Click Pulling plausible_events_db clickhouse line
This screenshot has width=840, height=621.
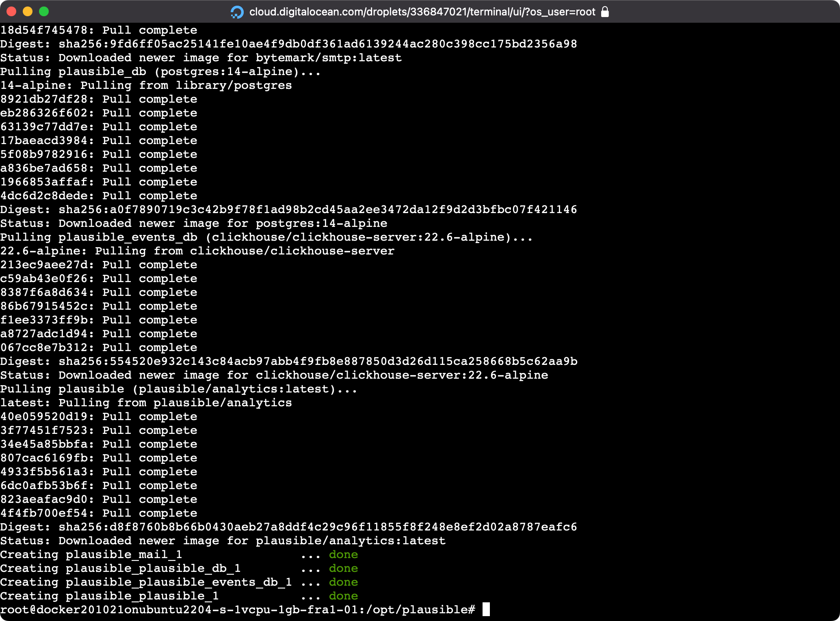coord(266,237)
